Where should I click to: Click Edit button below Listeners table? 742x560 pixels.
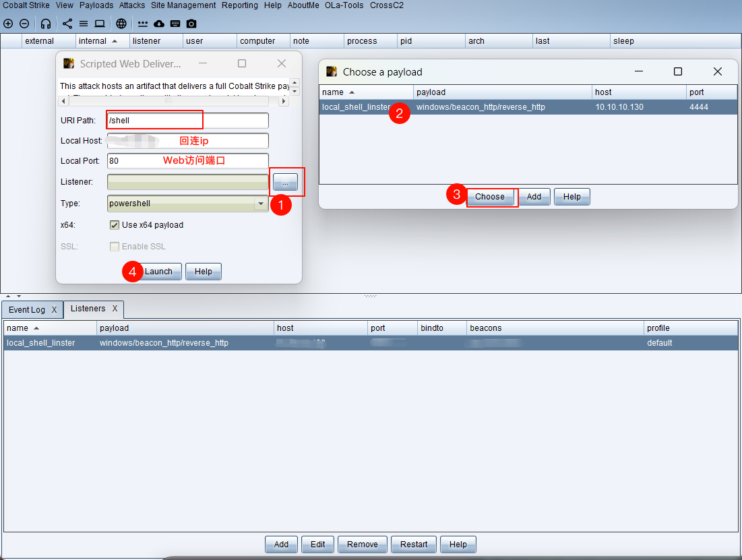point(317,545)
